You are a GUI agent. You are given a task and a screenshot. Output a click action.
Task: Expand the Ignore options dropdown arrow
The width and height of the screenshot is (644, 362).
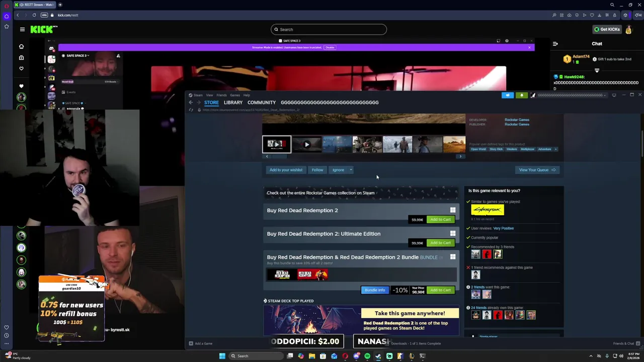[x=351, y=170]
